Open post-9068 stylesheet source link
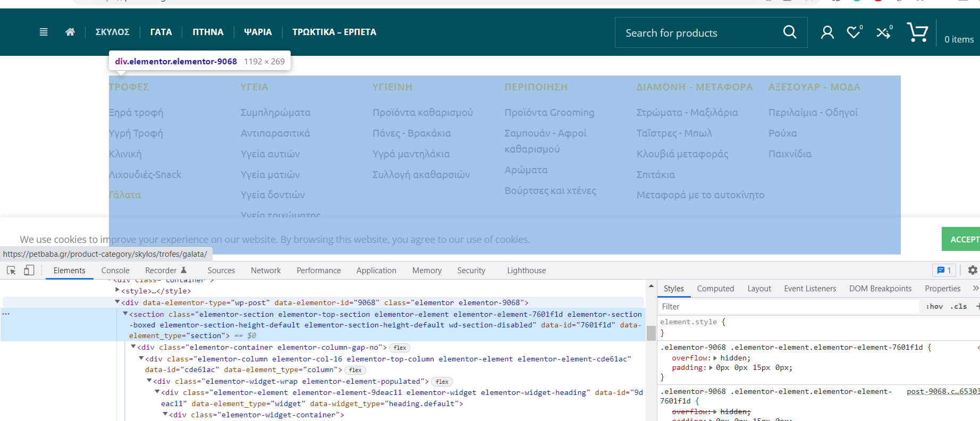Image resolution: width=980 pixels, height=421 pixels. tap(943, 391)
